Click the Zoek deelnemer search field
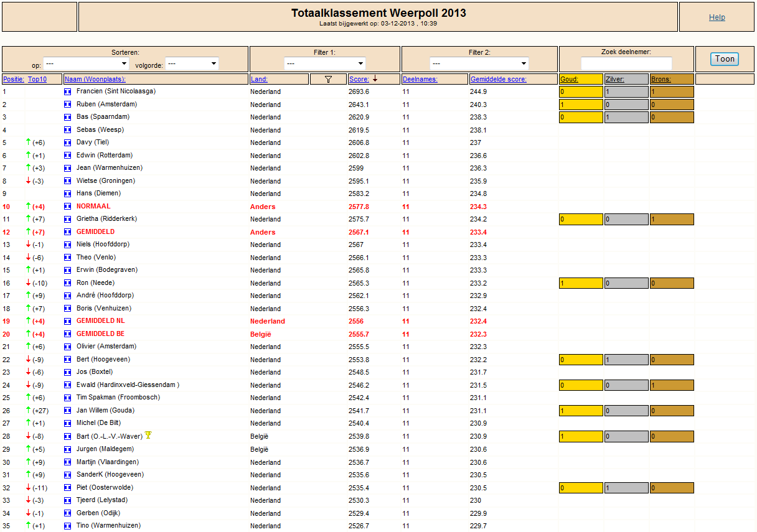757x532 pixels. [x=626, y=63]
